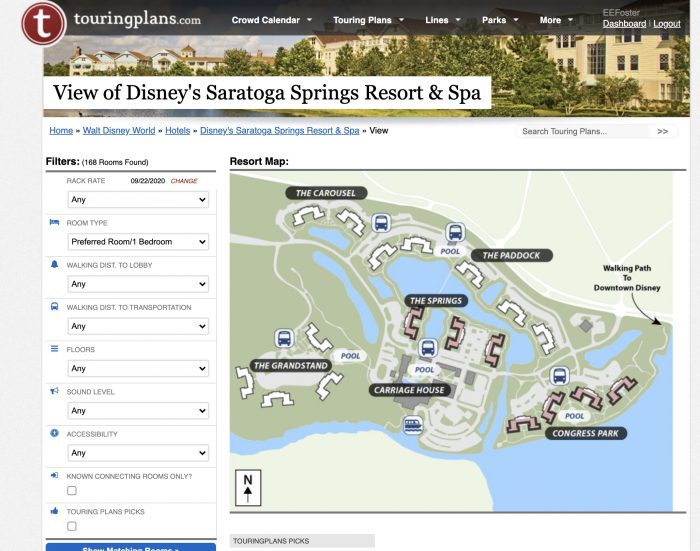
Task: Click Show Matching Rooms button
Action: [131, 547]
